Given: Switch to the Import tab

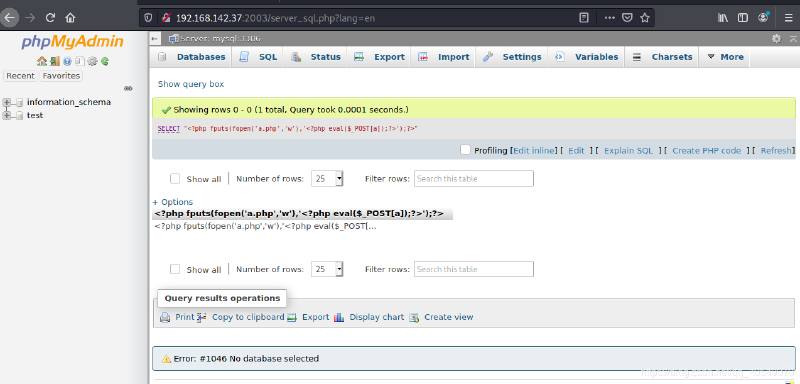Looking at the screenshot, I should (443, 57).
